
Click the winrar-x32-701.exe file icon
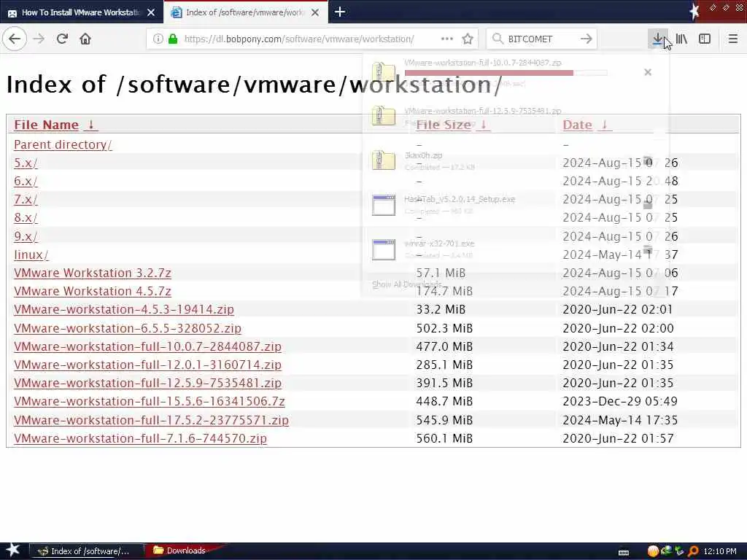384,249
